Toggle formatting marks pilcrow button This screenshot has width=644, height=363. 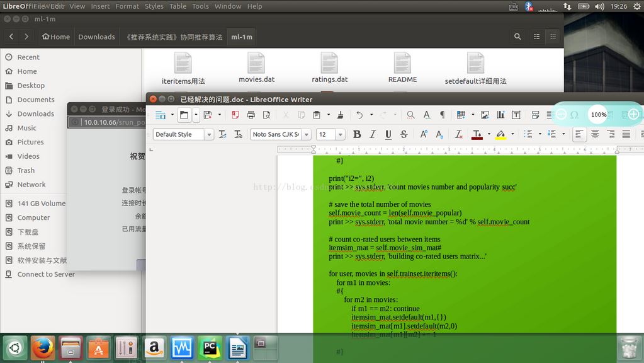coord(442,115)
